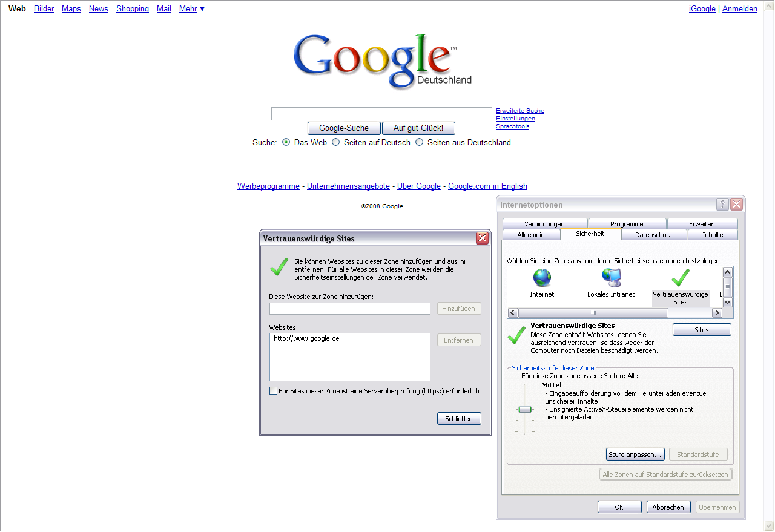
Task: Open the Erweiterte Suche link
Action: click(x=519, y=111)
